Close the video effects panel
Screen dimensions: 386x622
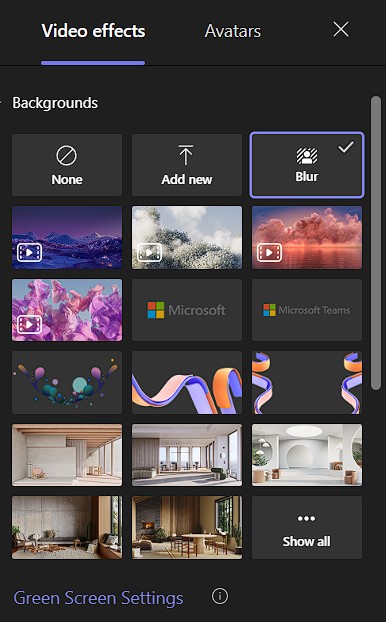click(341, 29)
